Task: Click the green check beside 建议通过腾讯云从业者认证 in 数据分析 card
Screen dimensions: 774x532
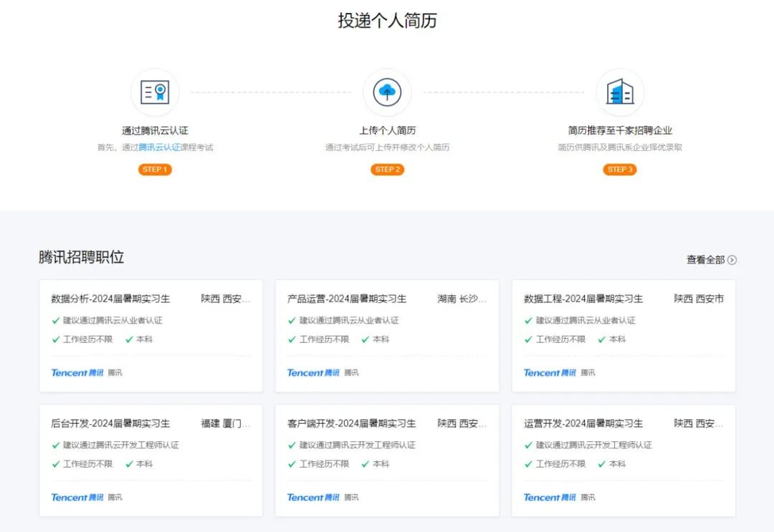Action: pyautogui.click(x=56, y=321)
